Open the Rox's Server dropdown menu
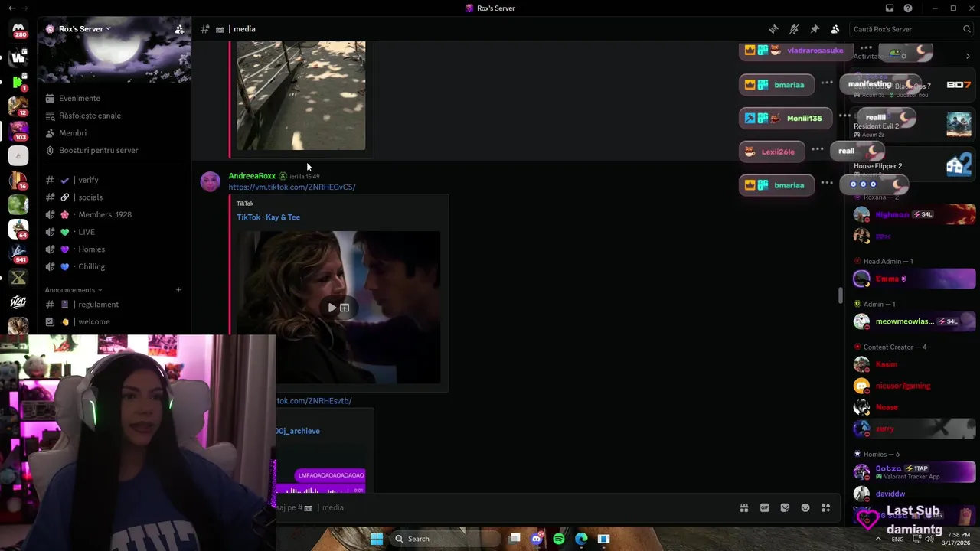Screen dimensions: 980x551 pos(84,29)
